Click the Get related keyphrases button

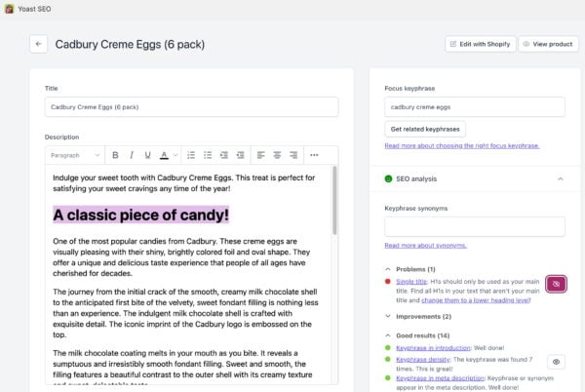(x=424, y=129)
